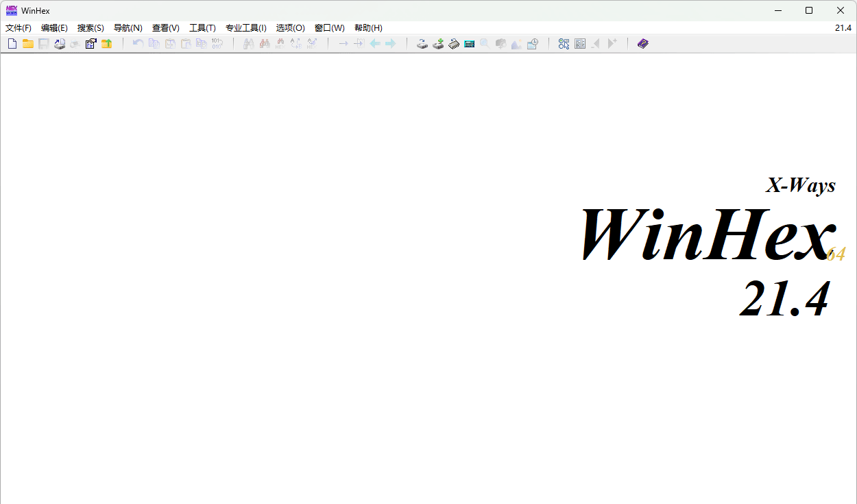Open the 帮助(H) menu
857x504 pixels.
click(x=368, y=28)
